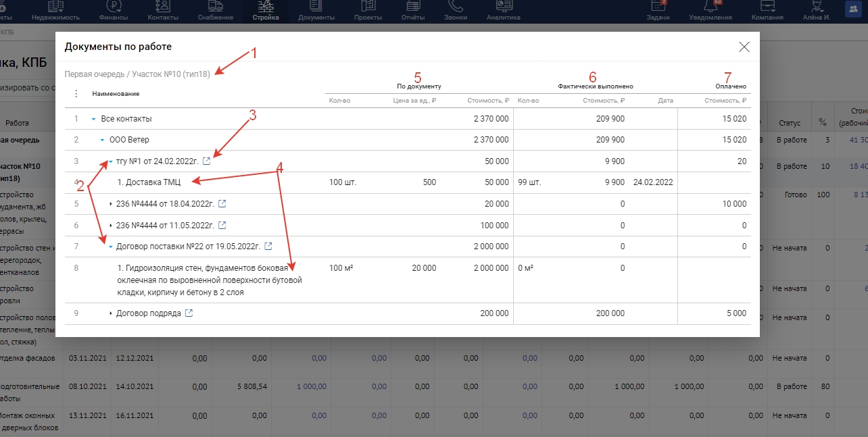Open link icon for 236 №4444 от 18.04.2022г.
The width and height of the screenshot is (868, 437).
tap(222, 203)
